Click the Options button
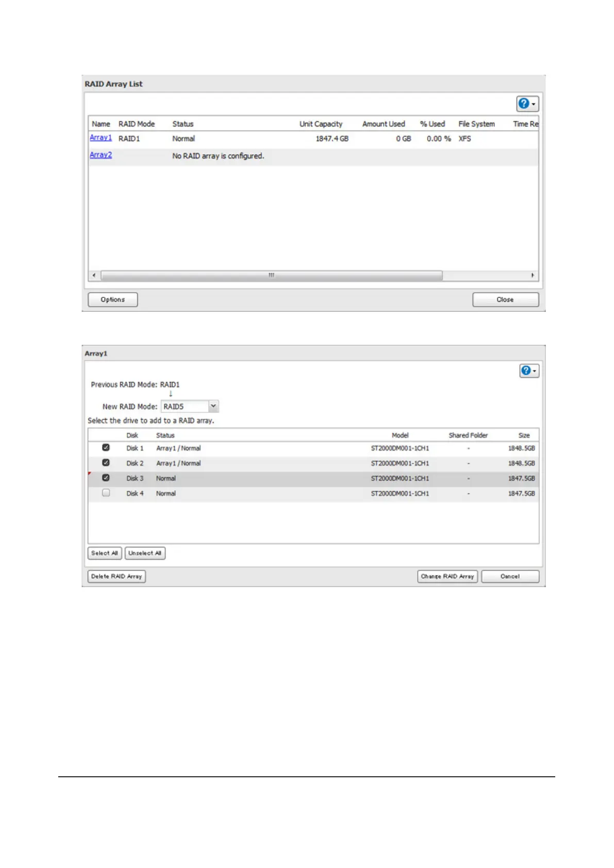 tap(112, 299)
